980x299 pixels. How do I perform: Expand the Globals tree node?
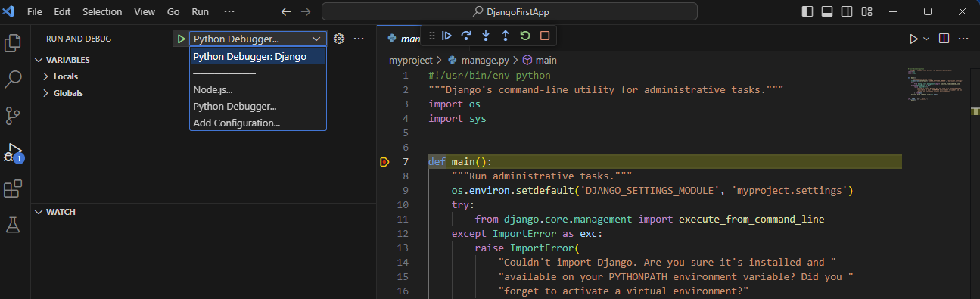[46, 93]
